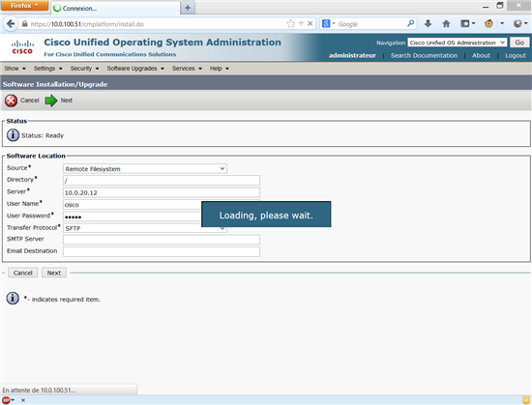Open the Firefox downloads arrow icon
The width and height of the screenshot is (532, 405).
click(x=428, y=23)
